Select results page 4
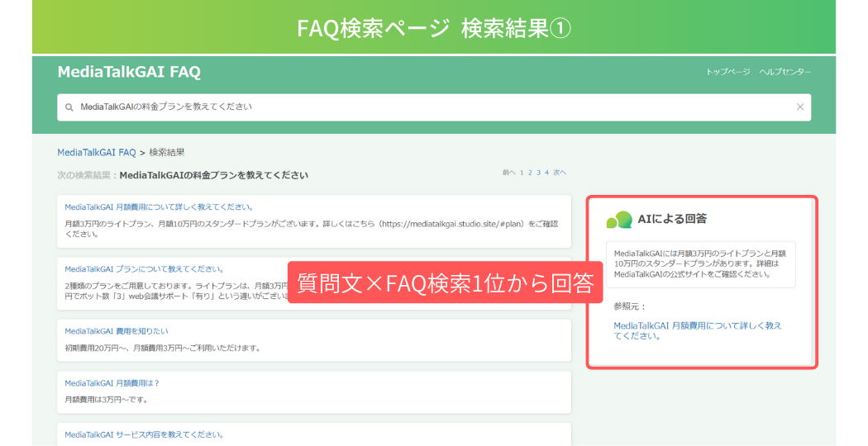Screen dimensions: 868x446 [x=546, y=173]
